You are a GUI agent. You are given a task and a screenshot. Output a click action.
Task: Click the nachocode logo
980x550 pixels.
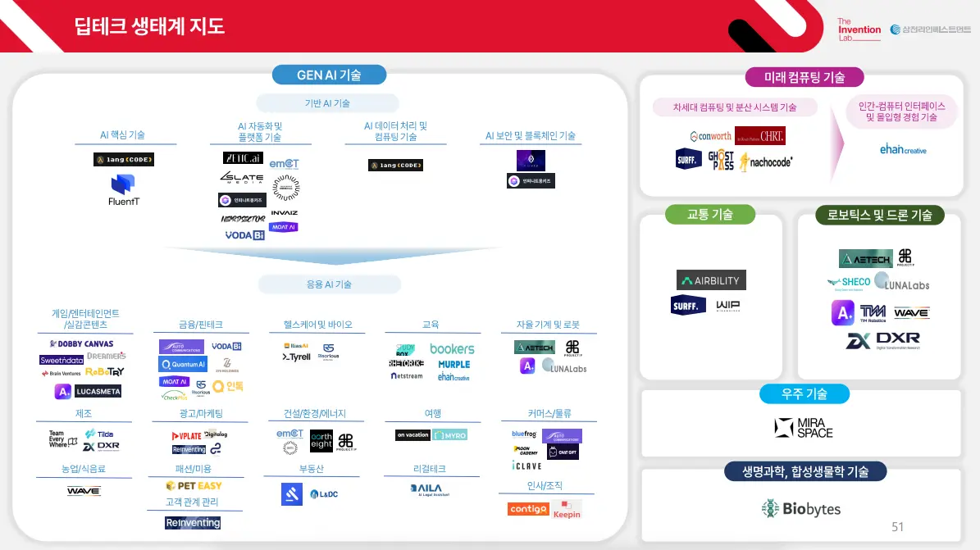[766, 161]
